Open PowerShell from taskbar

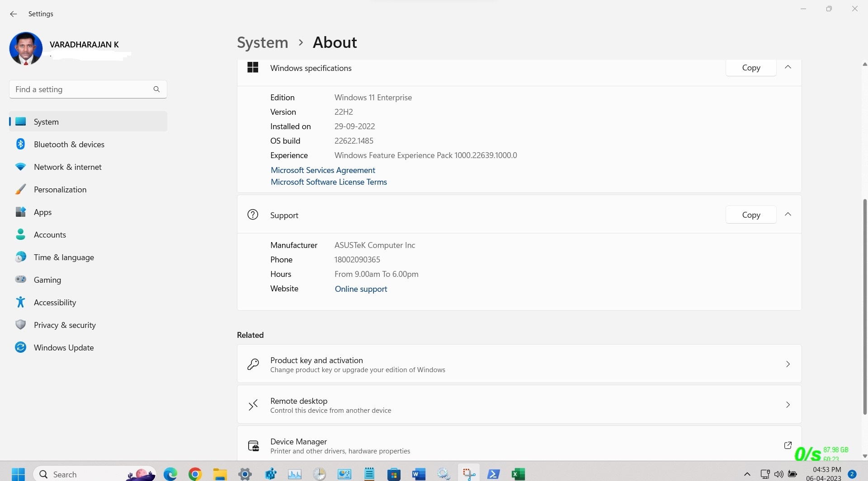coord(493,474)
